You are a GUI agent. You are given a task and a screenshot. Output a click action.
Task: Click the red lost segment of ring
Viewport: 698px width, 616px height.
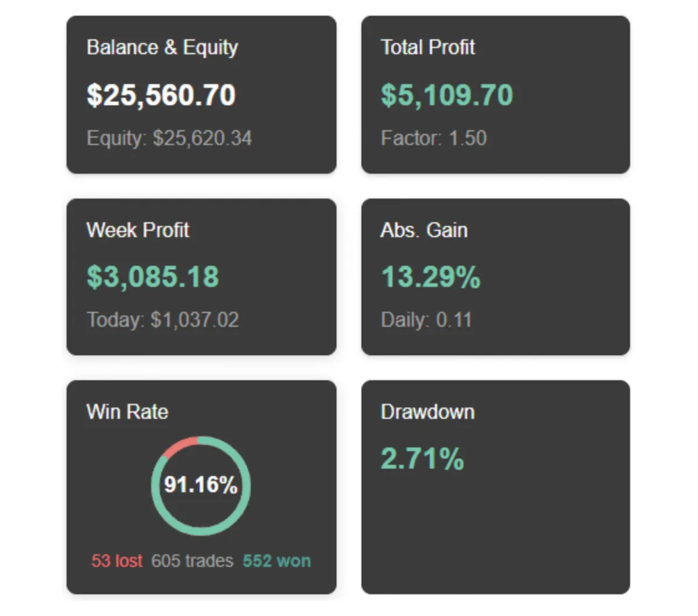[x=181, y=446]
